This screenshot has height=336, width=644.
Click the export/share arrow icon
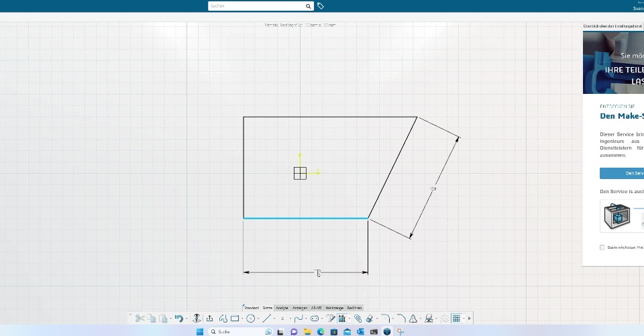tap(209, 319)
